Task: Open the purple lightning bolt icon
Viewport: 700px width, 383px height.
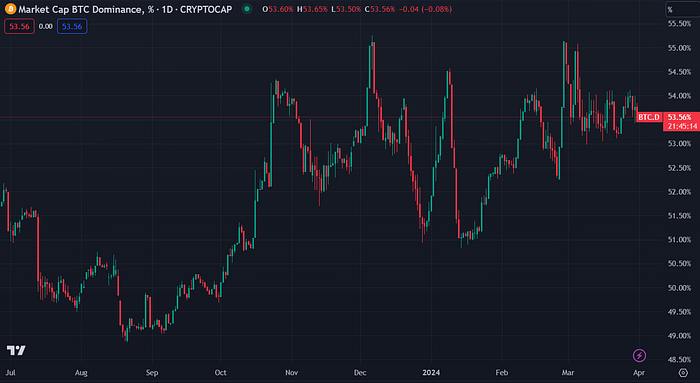Action: 639,355
